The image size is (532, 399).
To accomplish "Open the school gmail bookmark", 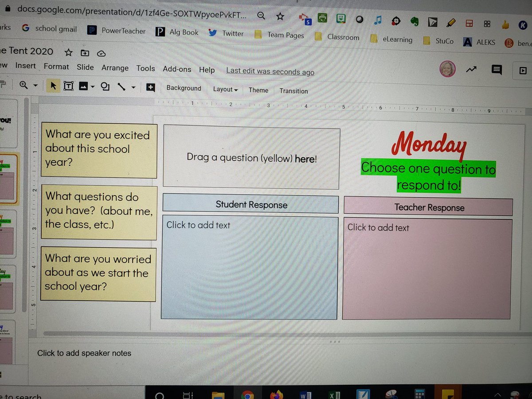I will tap(49, 28).
